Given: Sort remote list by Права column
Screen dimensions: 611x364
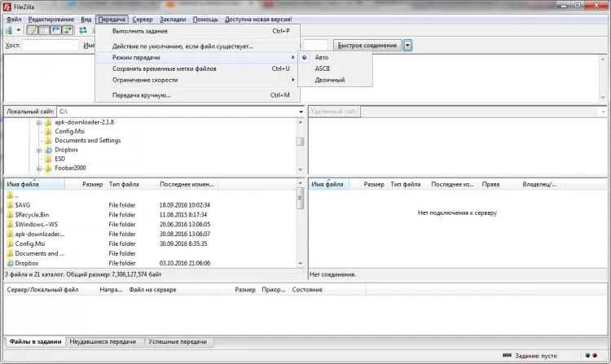Looking at the screenshot, I should pyautogui.click(x=499, y=184).
